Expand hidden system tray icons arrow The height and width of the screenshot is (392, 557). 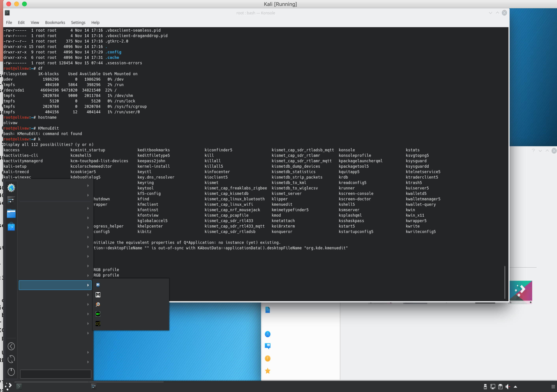coord(516,387)
